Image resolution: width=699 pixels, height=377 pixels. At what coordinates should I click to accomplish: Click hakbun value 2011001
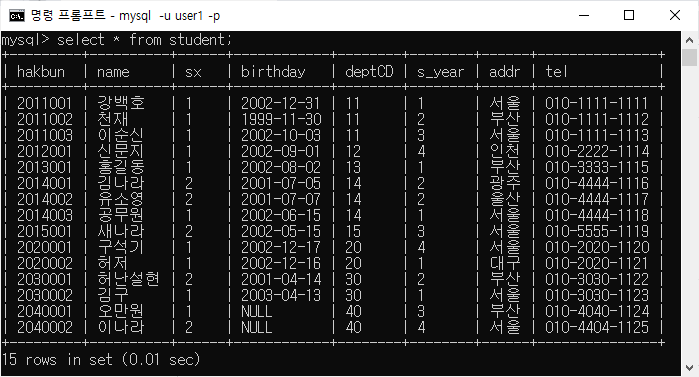[44, 103]
